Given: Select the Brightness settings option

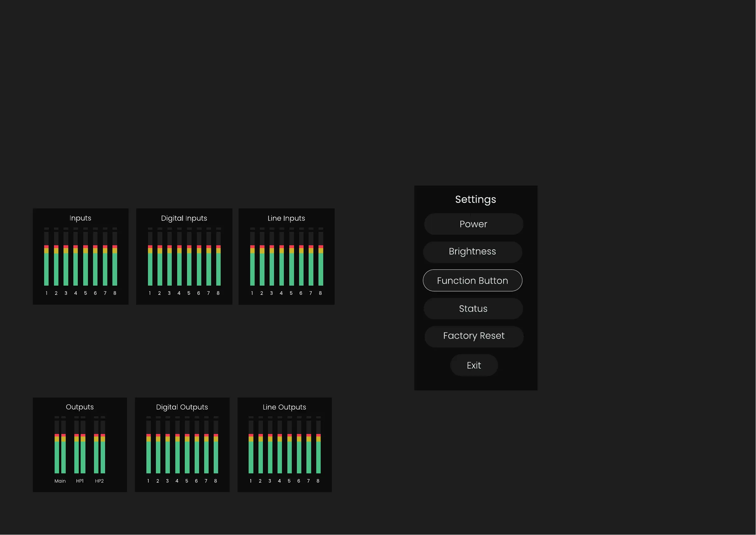Looking at the screenshot, I should click(x=472, y=252).
